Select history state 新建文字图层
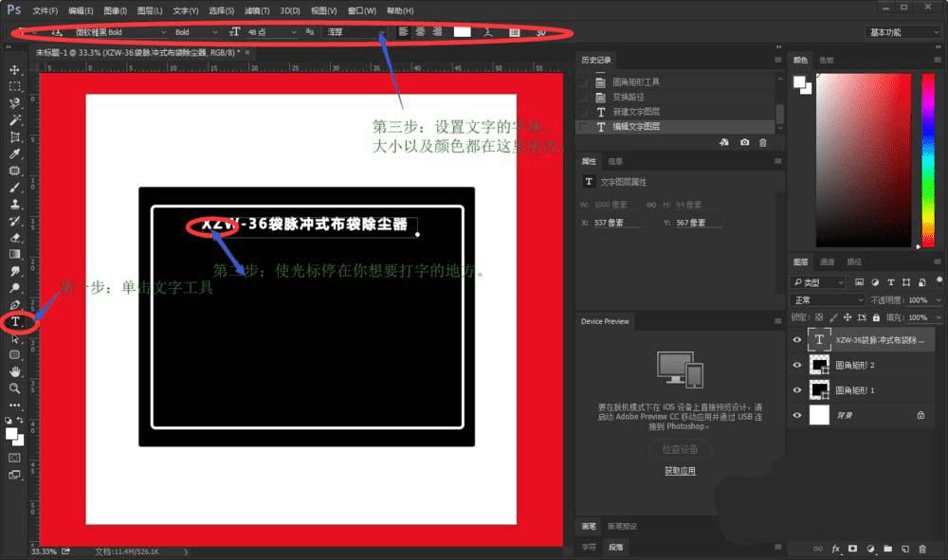 click(635, 112)
